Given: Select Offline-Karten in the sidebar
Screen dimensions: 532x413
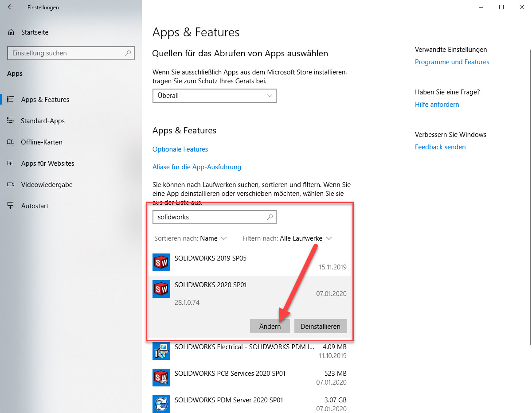Looking at the screenshot, I should pos(42,142).
